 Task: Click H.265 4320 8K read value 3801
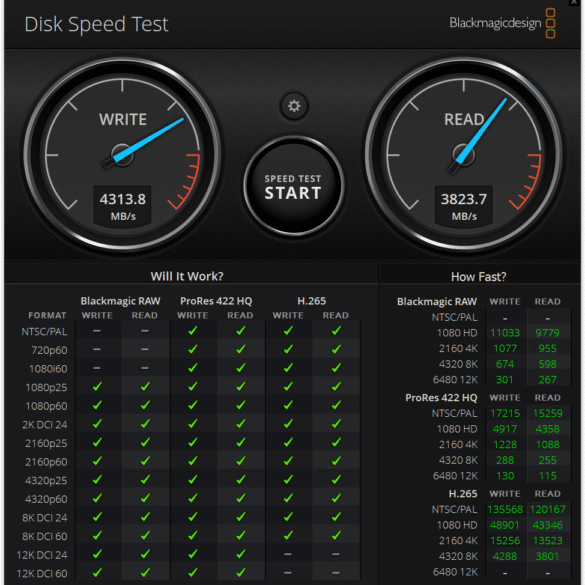click(547, 556)
